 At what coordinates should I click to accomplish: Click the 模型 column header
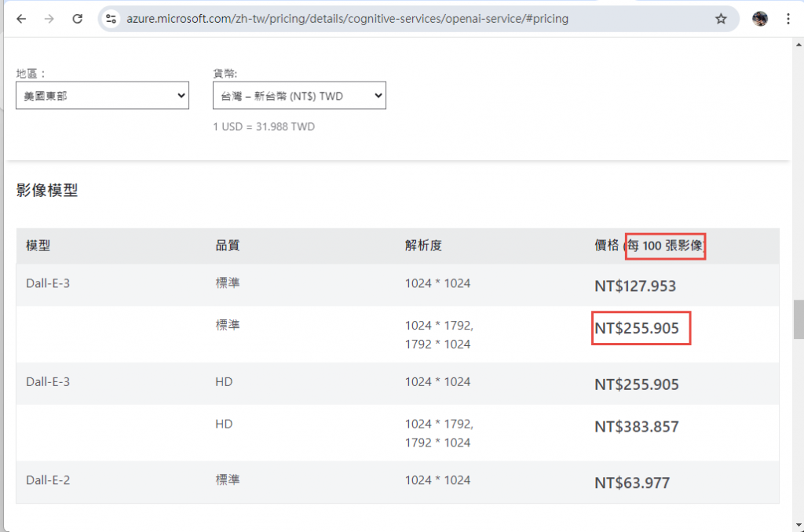click(38, 246)
